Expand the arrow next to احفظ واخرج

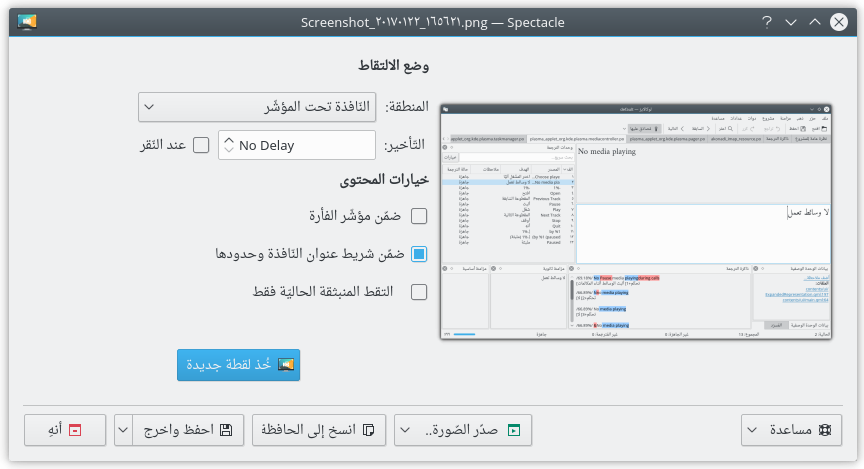[125, 430]
